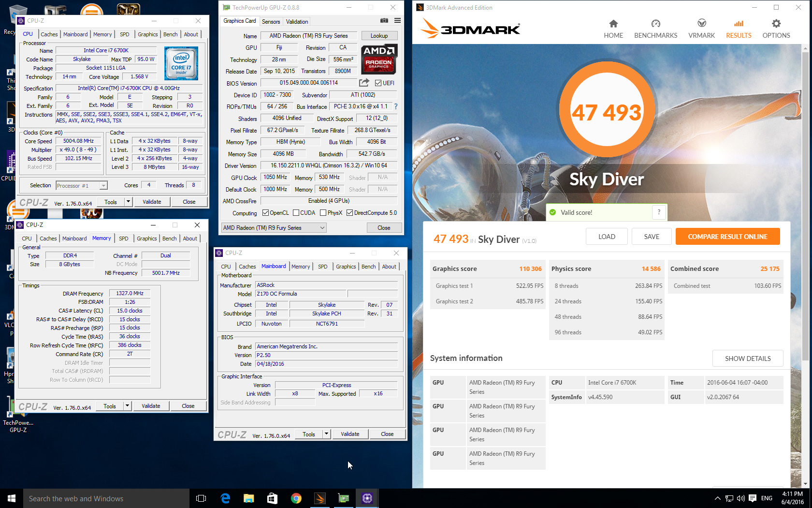Open the Windows Store taskbar icon
The height and width of the screenshot is (508, 812).
pos(272,498)
